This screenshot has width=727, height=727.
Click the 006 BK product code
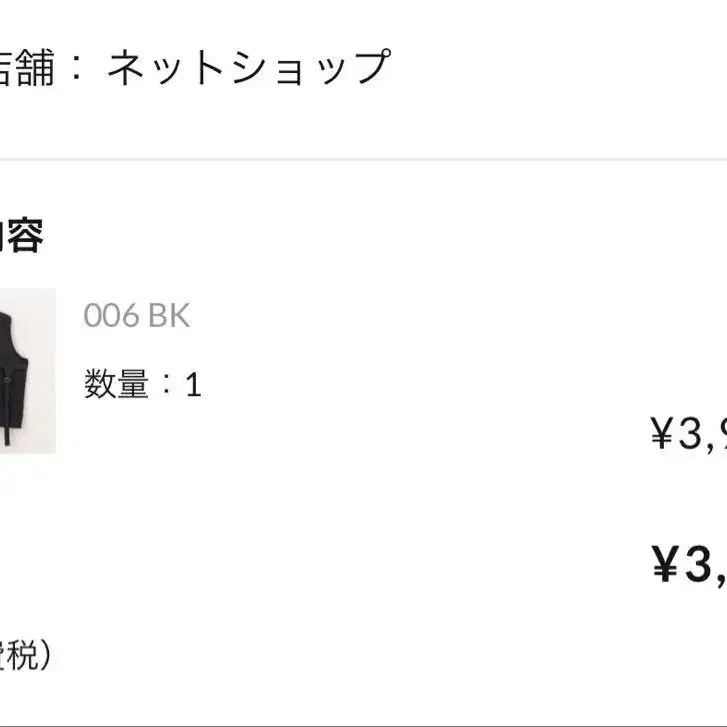(136, 316)
